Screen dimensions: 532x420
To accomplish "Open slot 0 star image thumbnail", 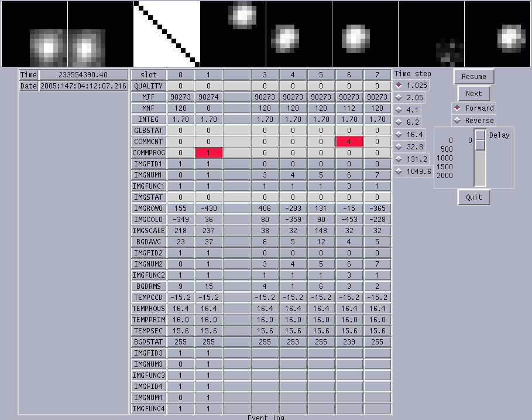I will [35, 33].
